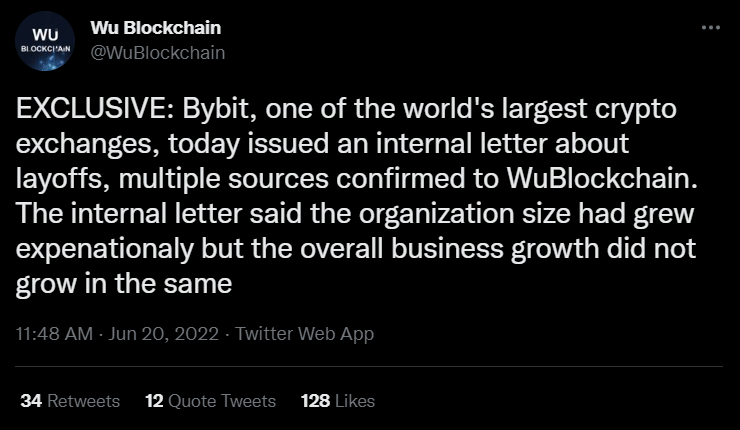Click the tweet's last line "grow in the same"
Viewport: 740px width, 430px height.
pyautogui.click(x=124, y=284)
